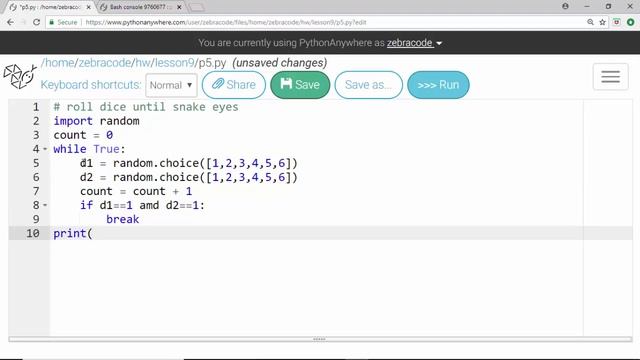Collapse the if block on line 8

tap(45, 205)
